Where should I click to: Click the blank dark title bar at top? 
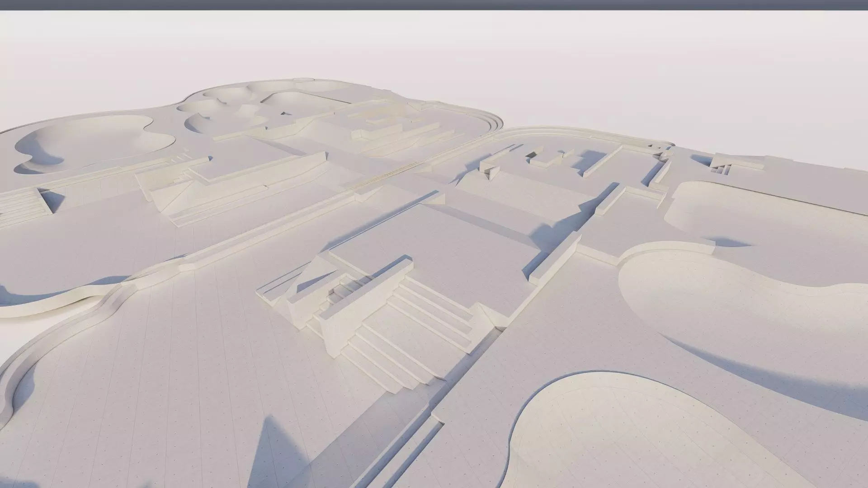[434, 5]
